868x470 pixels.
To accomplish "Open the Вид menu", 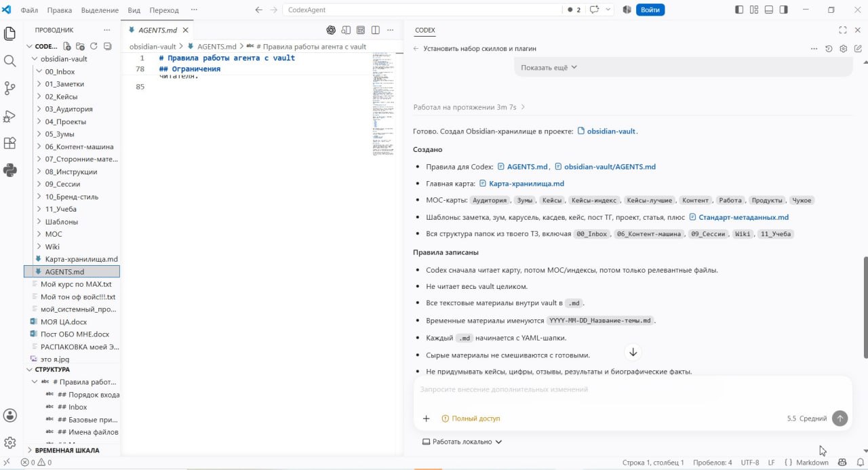I will (x=134, y=10).
